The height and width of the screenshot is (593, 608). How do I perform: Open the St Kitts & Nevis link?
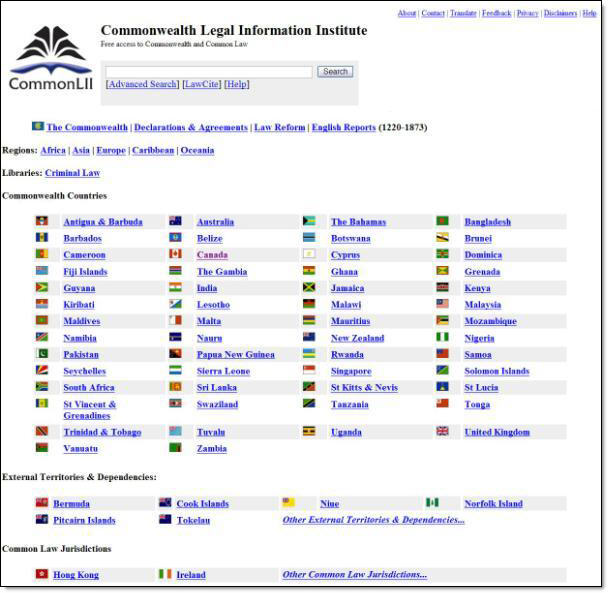(364, 388)
